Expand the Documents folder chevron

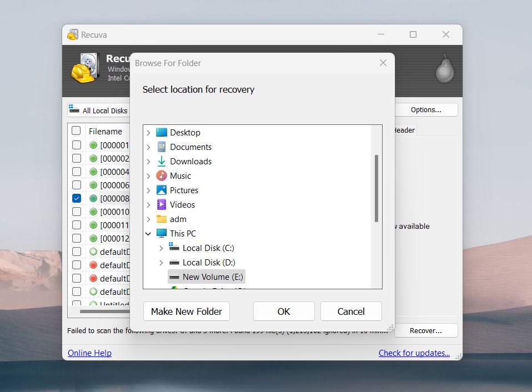[x=148, y=147]
